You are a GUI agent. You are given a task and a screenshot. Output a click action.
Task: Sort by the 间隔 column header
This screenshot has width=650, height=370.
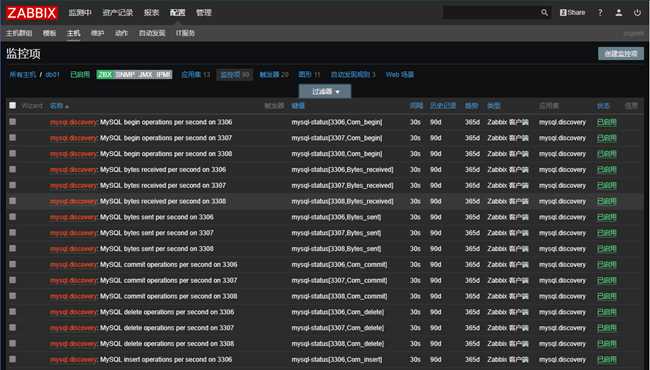click(x=416, y=106)
